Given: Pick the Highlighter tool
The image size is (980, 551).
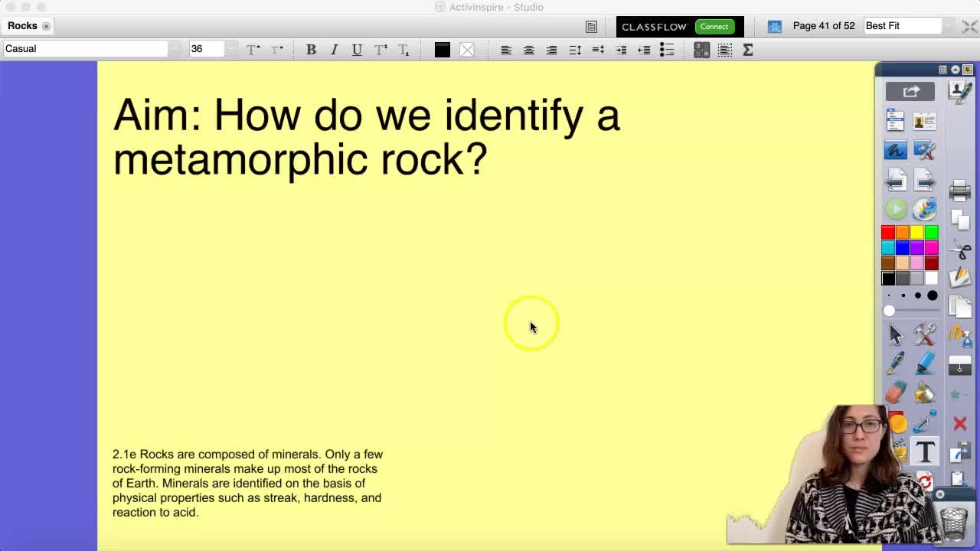Looking at the screenshot, I should pos(924,364).
